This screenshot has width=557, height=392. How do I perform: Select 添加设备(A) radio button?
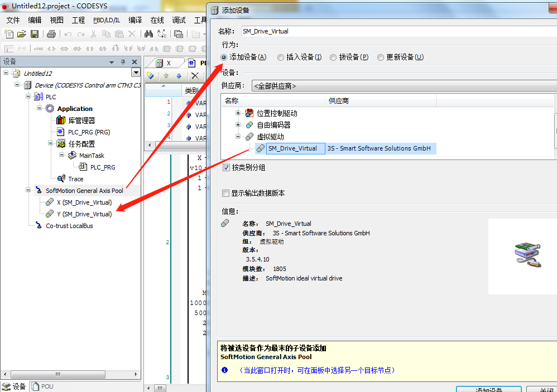tap(224, 57)
